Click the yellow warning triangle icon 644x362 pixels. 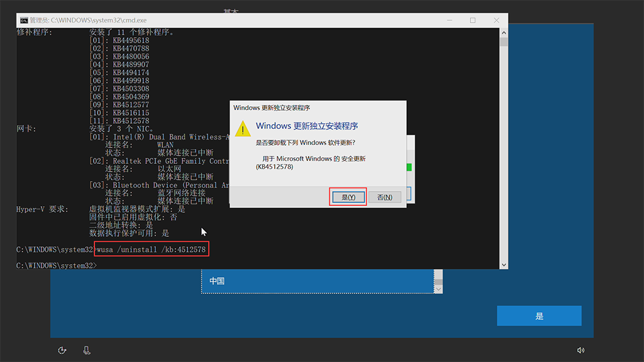click(x=243, y=129)
